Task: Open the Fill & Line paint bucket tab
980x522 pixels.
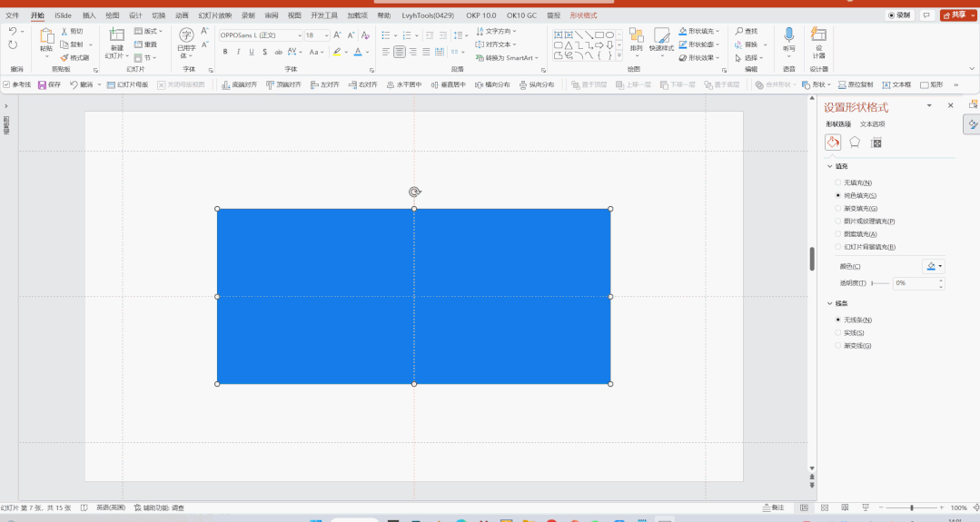Action: pyautogui.click(x=833, y=143)
